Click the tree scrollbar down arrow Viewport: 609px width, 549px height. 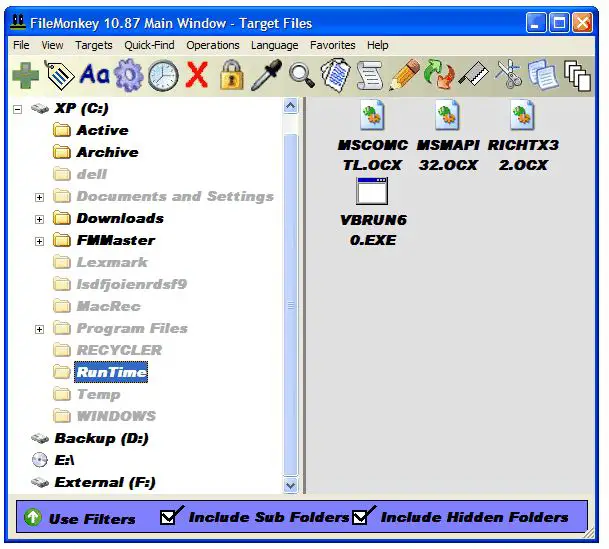click(291, 485)
